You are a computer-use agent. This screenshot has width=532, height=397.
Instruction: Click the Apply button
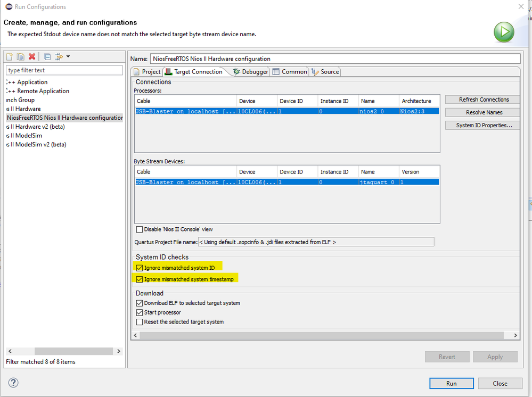tap(495, 357)
